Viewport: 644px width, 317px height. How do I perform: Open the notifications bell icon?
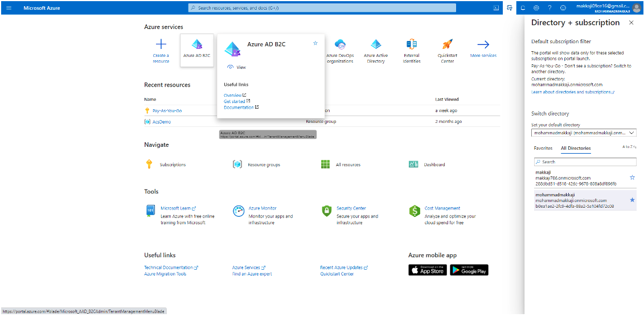click(523, 8)
